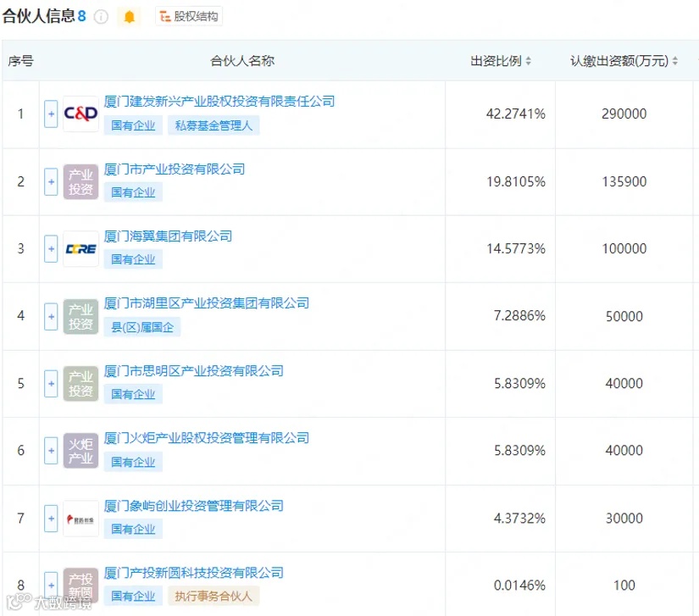Expand row 6 厦门火炬产业 plus button
The width and height of the screenshot is (699, 616).
click(51, 451)
